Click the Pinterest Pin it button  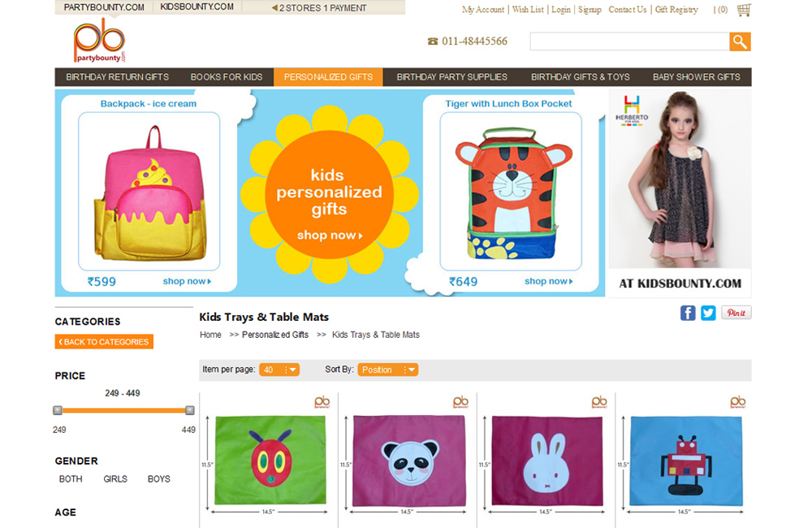point(736,313)
